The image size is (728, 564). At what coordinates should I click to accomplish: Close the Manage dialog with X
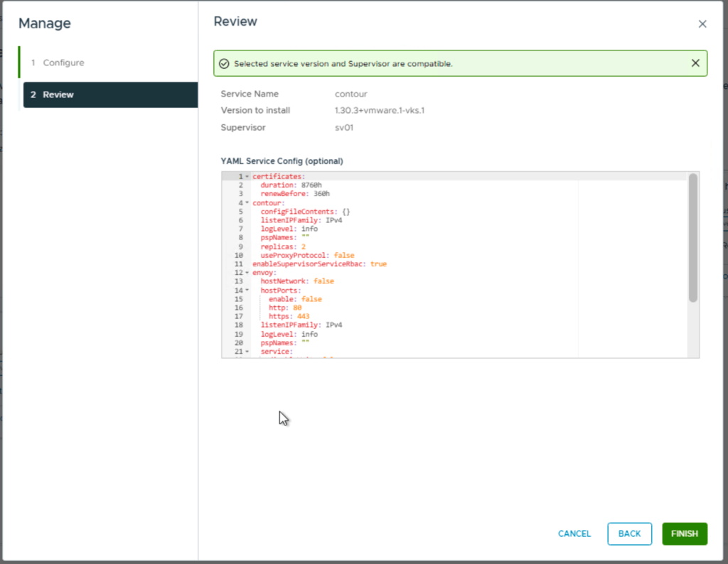click(x=702, y=24)
